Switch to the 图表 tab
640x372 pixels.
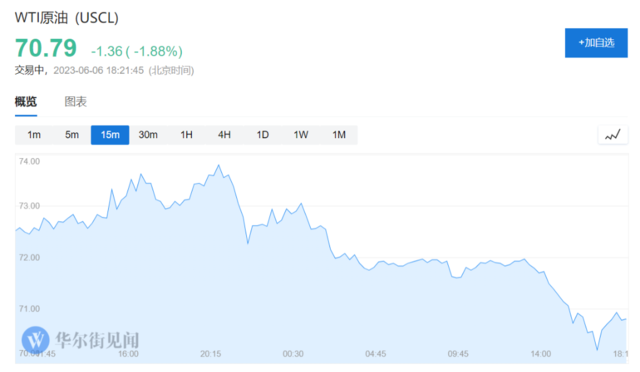(x=76, y=102)
